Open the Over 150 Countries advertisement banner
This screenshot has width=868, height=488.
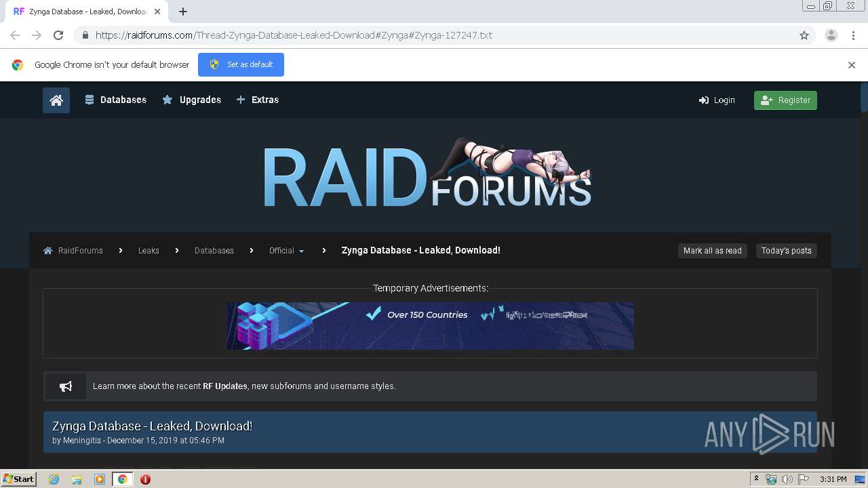point(431,326)
